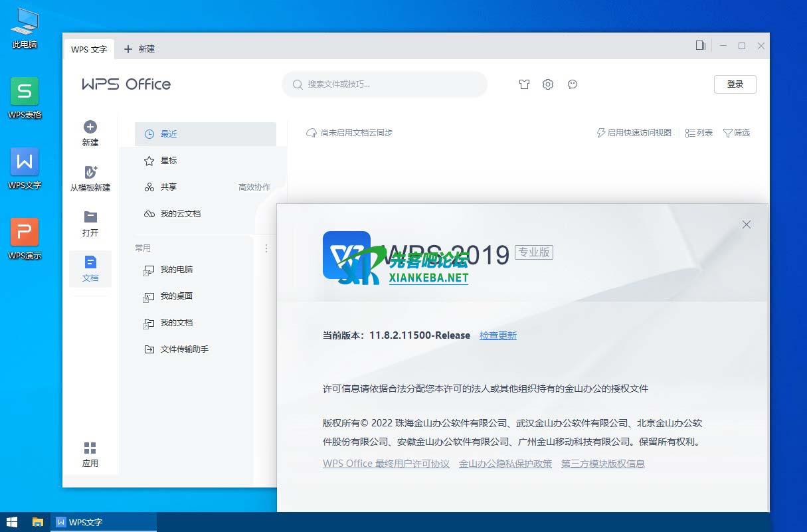Click the 登录 login button
This screenshot has width=807, height=532.
point(735,84)
